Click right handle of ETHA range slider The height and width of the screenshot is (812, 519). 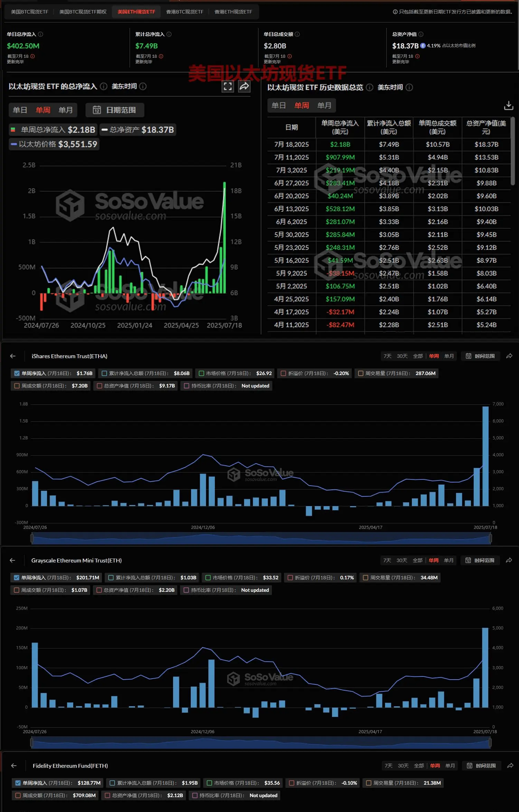coord(490,538)
